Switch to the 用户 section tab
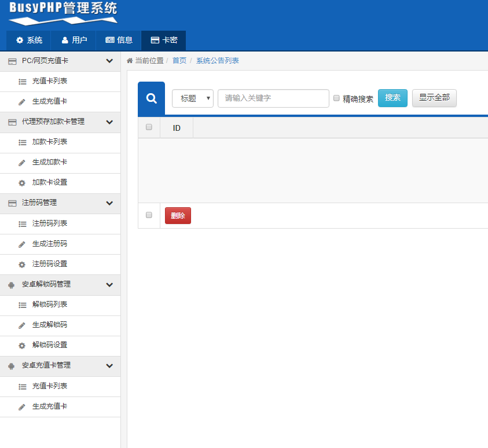The width and height of the screenshot is (488, 448). point(74,41)
